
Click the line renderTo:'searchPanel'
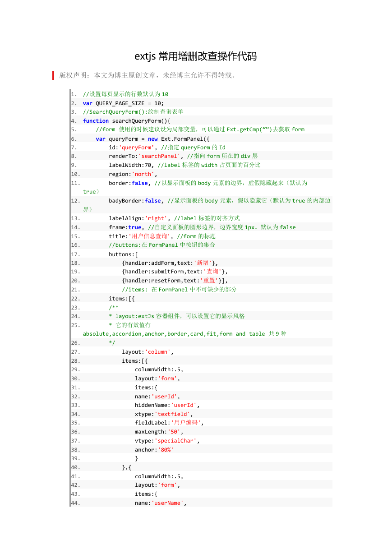pos(183,156)
